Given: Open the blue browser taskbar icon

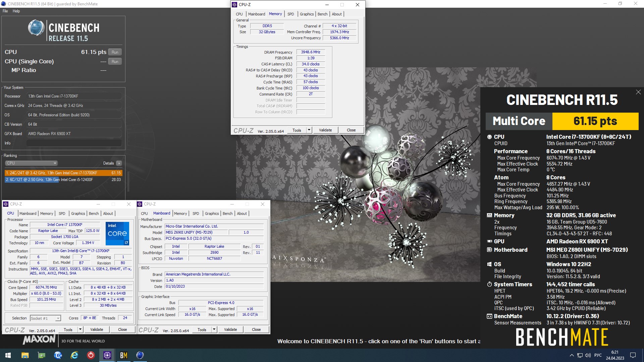Looking at the screenshot, I should click(x=58, y=355).
